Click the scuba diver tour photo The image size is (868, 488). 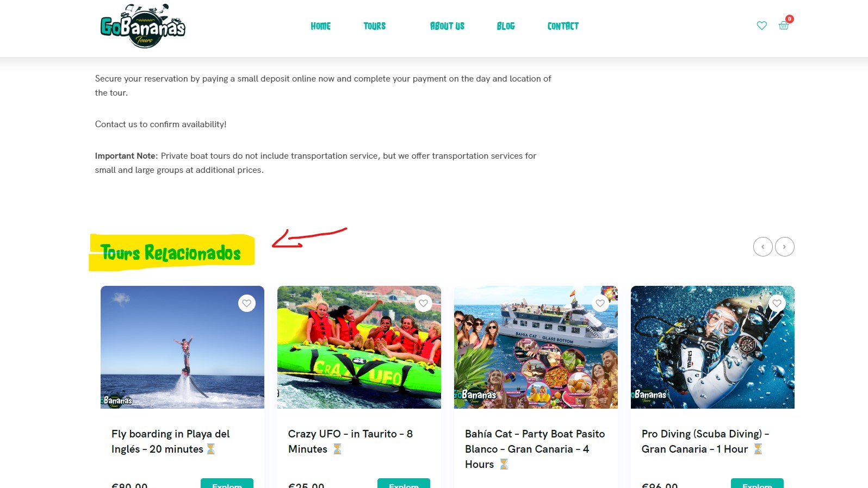712,347
